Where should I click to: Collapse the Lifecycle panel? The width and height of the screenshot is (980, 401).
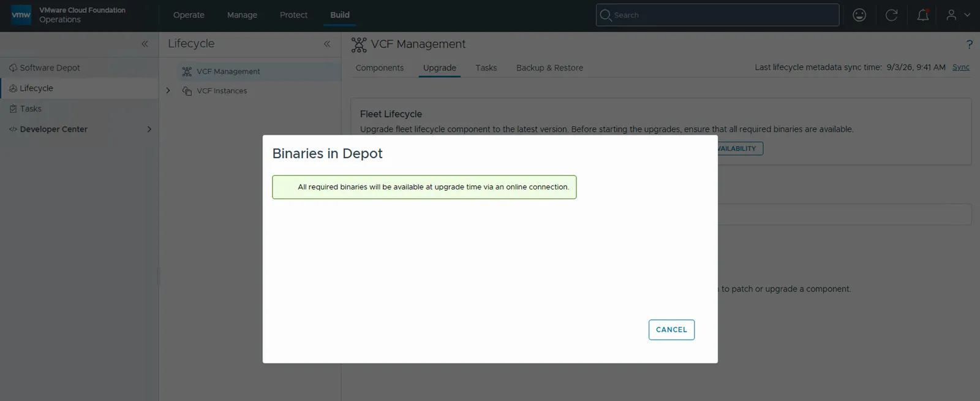pos(327,44)
